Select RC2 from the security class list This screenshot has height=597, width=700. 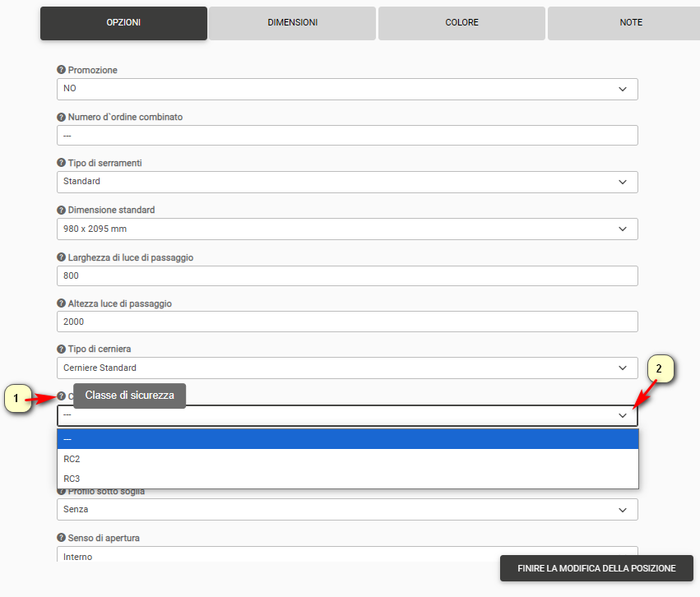pyautogui.click(x=347, y=459)
